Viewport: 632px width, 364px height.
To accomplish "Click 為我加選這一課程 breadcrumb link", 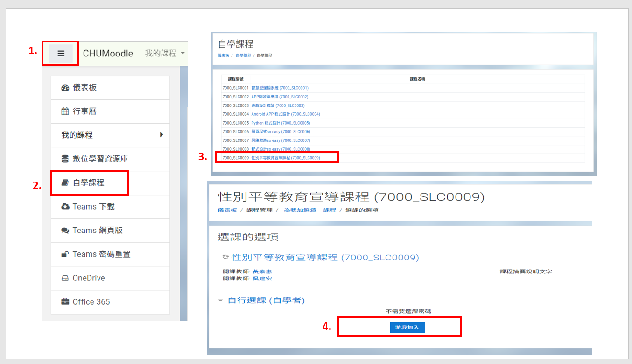I will [309, 210].
